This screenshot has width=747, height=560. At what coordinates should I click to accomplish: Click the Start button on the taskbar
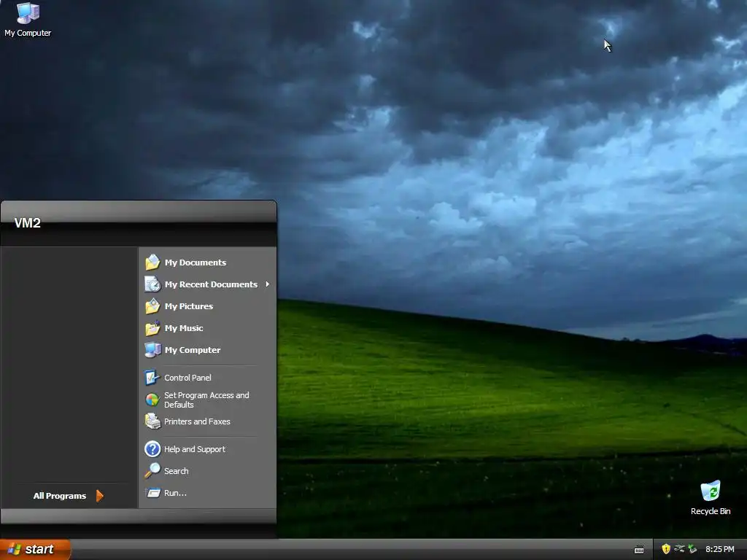pyautogui.click(x=35, y=549)
